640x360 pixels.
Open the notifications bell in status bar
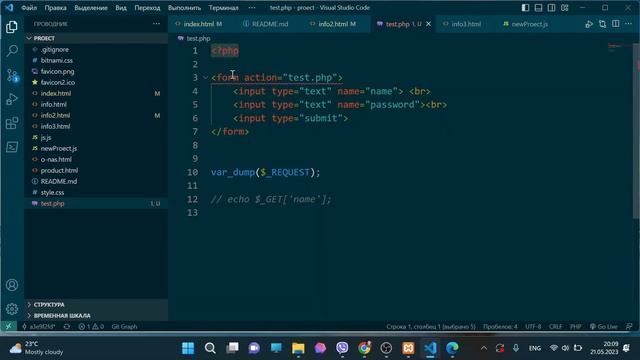click(629, 327)
